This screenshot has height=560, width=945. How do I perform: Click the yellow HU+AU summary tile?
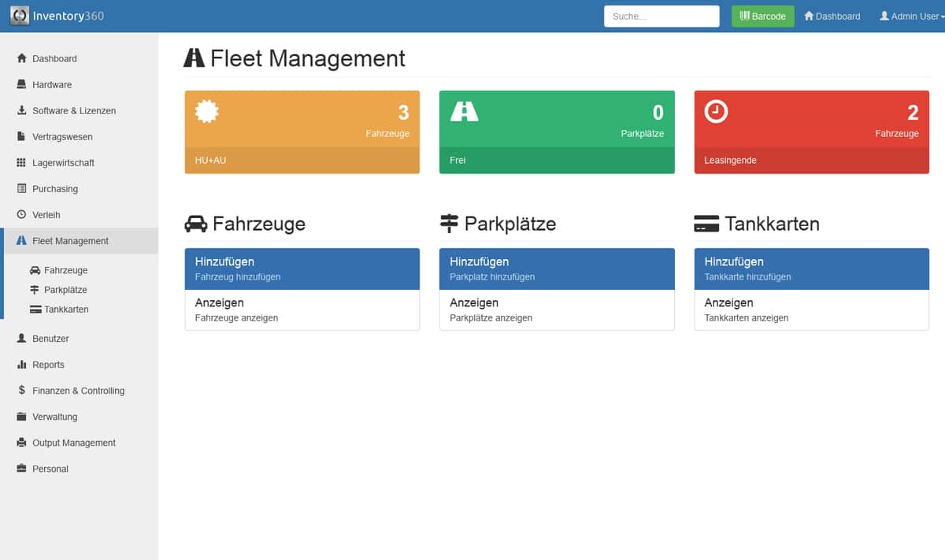[x=302, y=130]
